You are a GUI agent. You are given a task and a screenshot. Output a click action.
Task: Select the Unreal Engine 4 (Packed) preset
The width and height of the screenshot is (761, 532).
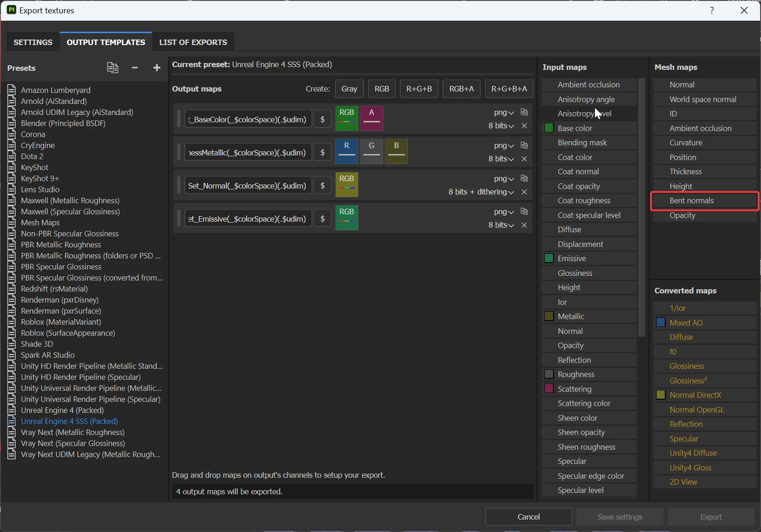63,410
